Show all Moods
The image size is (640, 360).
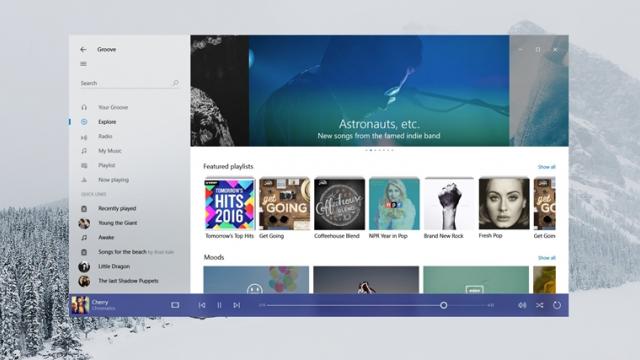tap(547, 258)
